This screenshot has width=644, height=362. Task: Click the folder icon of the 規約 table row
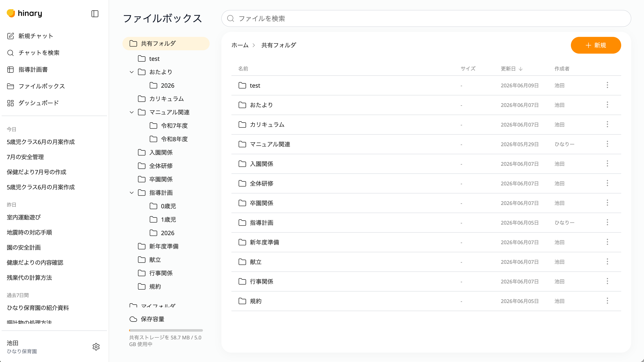(242, 301)
